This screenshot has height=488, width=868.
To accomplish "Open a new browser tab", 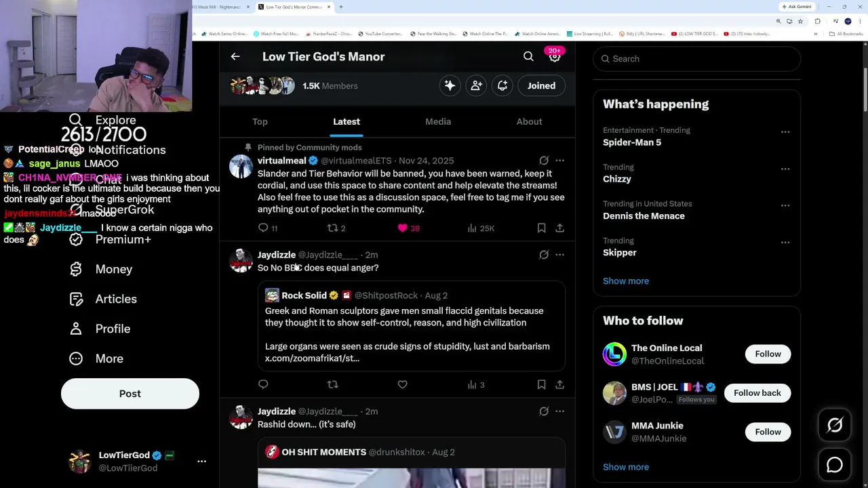I will coord(341,7).
